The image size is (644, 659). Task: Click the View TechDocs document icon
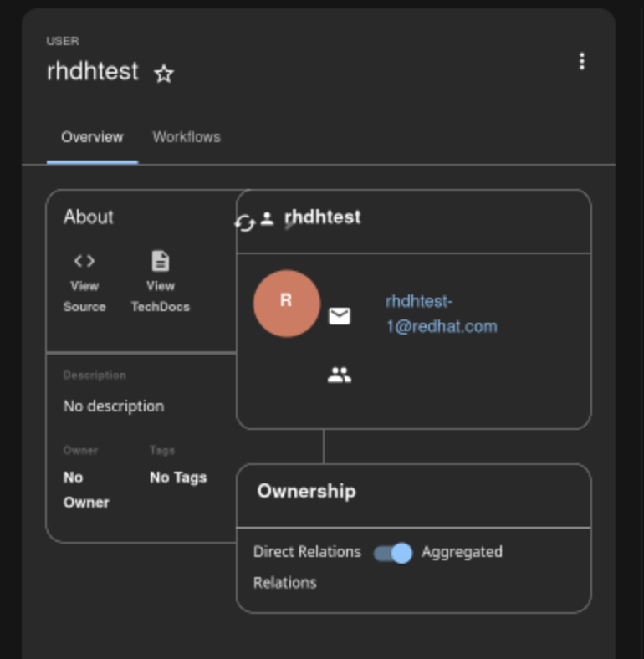point(160,261)
